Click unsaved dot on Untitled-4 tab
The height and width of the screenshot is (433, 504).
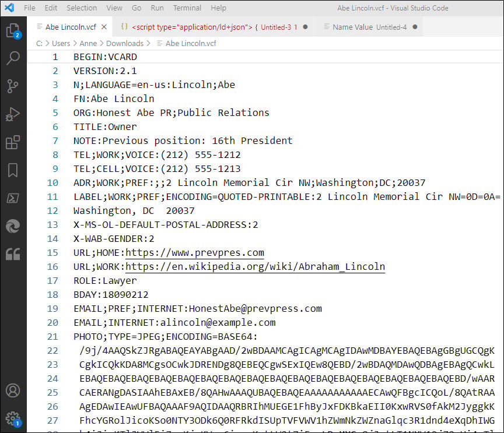(415, 27)
